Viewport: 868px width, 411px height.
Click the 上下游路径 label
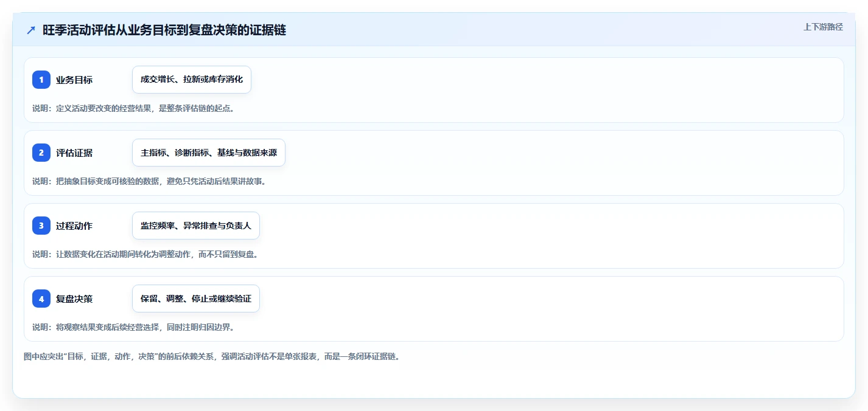point(823,27)
